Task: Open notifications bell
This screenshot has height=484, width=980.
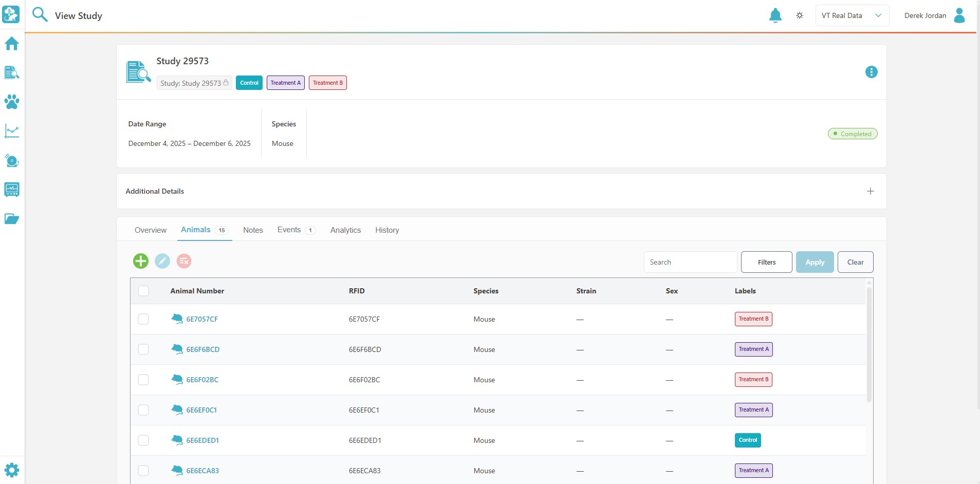Action: (x=775, y=15)
